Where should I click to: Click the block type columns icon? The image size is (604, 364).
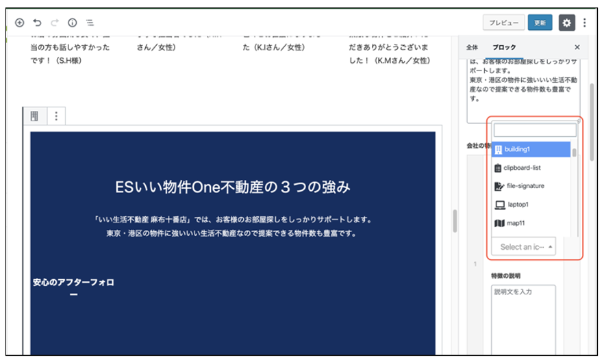[34, 116]
